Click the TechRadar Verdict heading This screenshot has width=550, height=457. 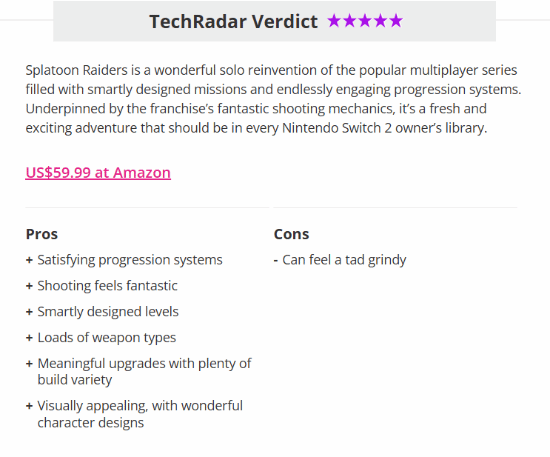[x=233, y=21]
